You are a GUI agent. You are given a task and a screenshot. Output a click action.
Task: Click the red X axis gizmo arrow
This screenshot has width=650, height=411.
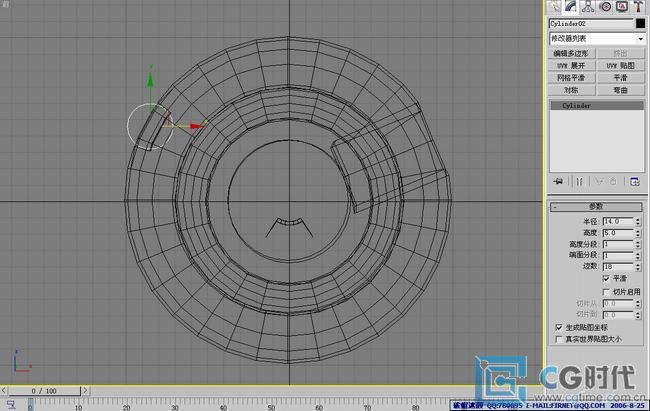click(x=196, y=126)
